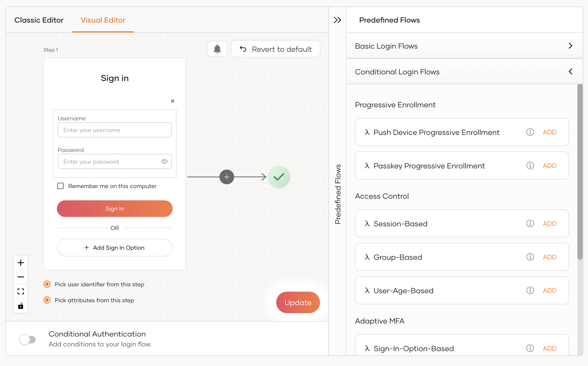Screen dimensions: 588x366
Task: Click the Username input field
Action: tap(115, 130)
